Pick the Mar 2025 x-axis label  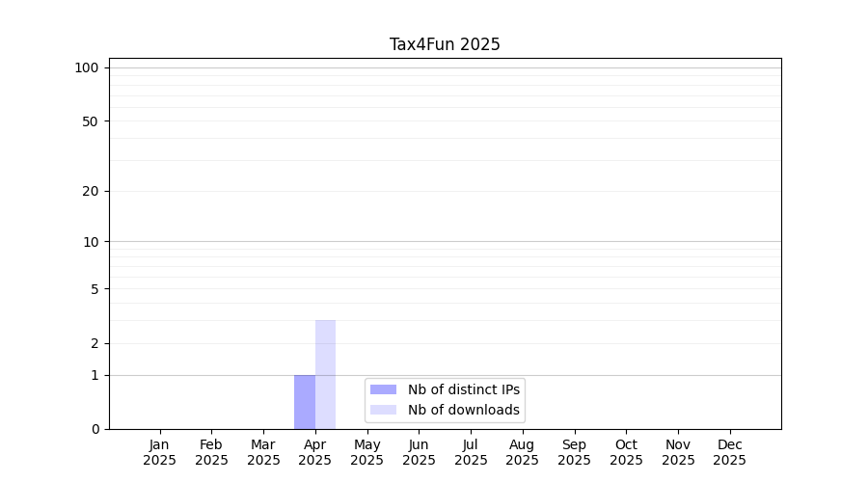point(263,452)
